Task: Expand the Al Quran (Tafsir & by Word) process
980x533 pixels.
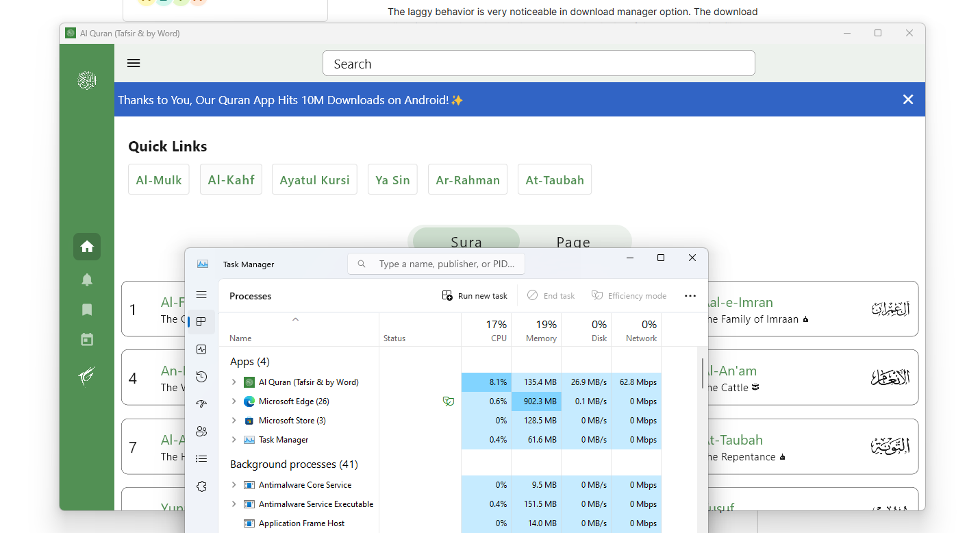Action: 234,382
